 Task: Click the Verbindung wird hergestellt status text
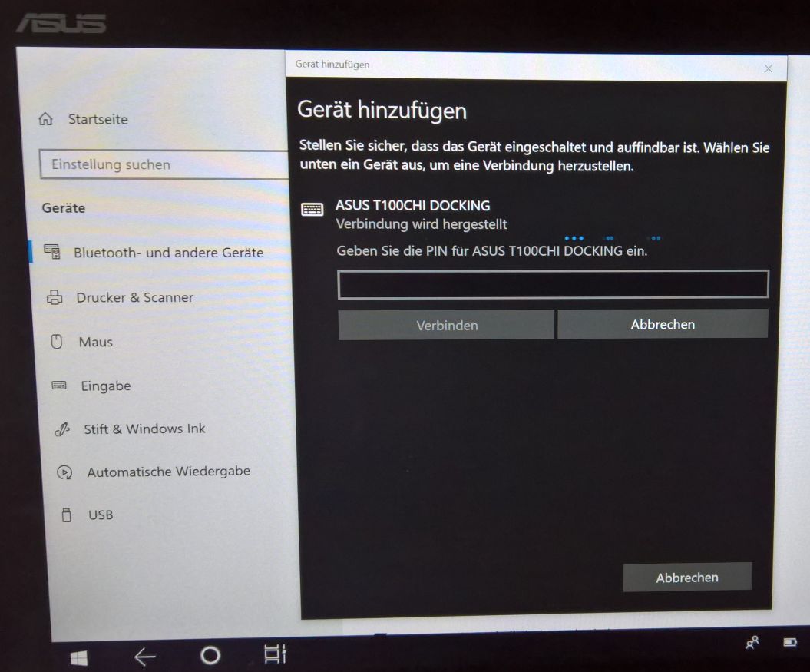422,224
